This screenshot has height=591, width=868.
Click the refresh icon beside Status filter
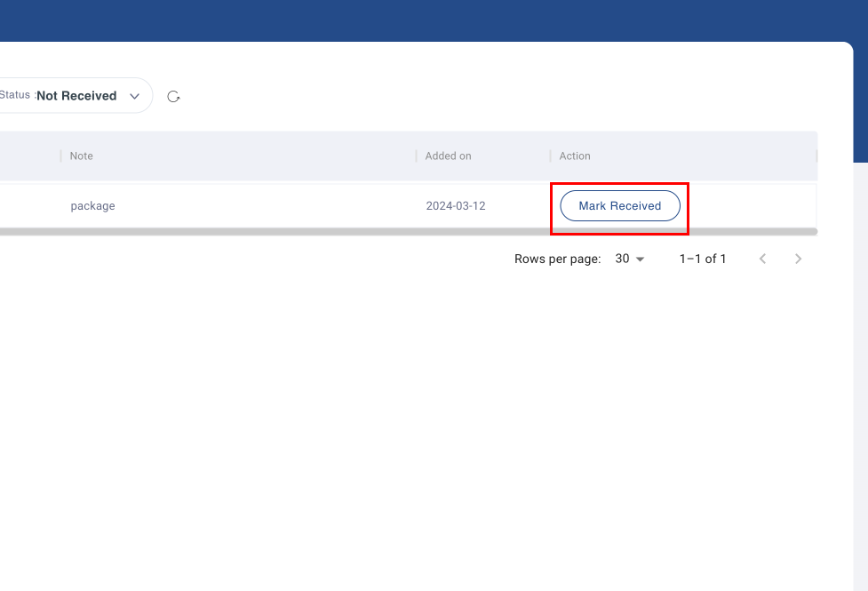click(174, 96)
